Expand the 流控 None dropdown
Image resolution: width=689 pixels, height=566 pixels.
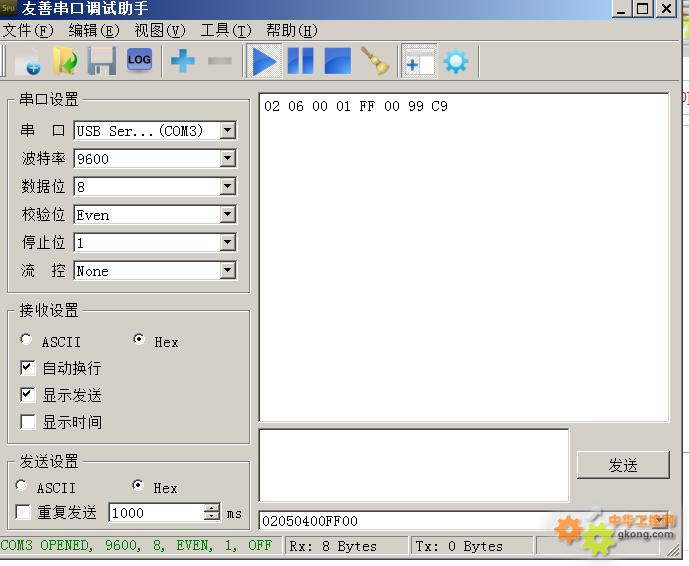[x=228, y=270]
